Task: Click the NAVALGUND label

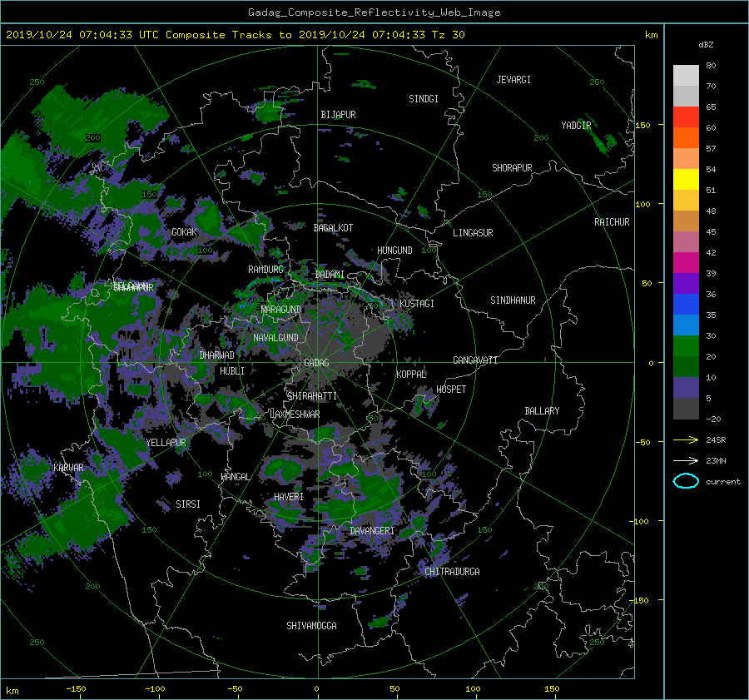Action: (x=275, y=338)
